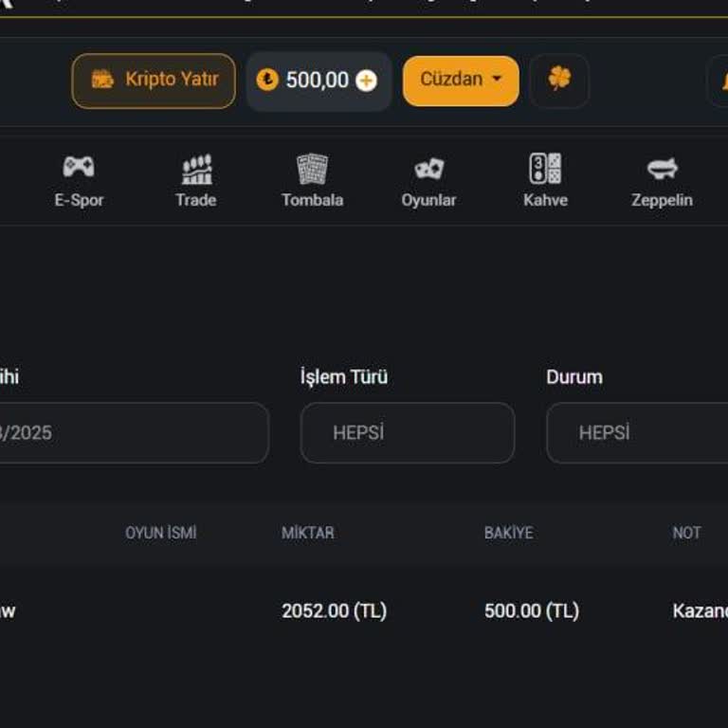
Task: Sort by the MİKTAR column header
Action: point(308,533)
